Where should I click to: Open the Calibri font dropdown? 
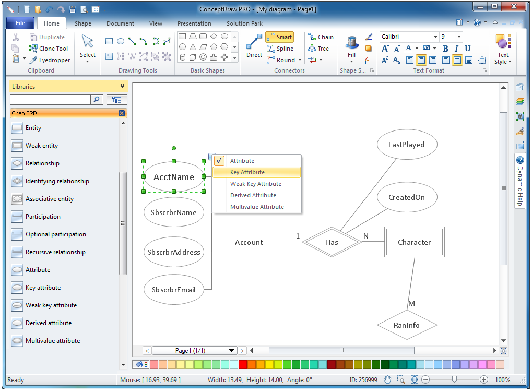435,37
